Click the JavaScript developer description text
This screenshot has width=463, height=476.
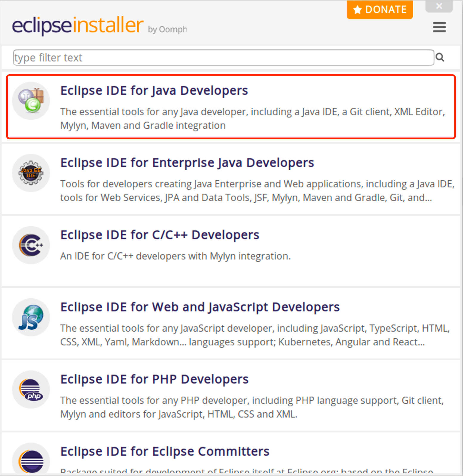point(255,335)
